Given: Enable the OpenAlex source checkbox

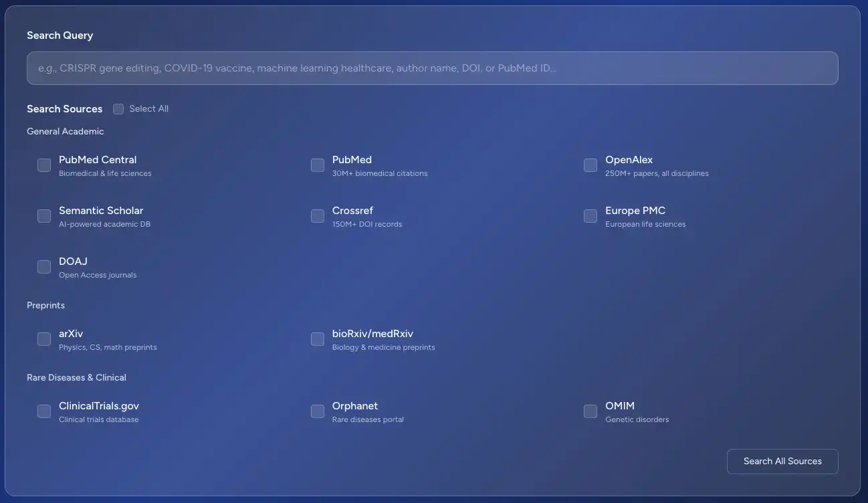Looking at the screenshot, I should coord(590,165).
